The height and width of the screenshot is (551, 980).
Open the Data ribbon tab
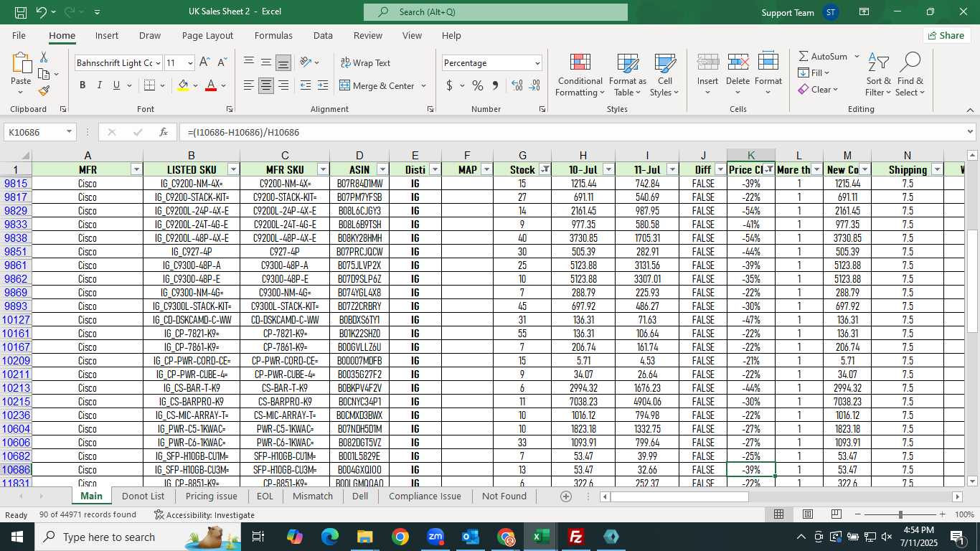point(323,35)
